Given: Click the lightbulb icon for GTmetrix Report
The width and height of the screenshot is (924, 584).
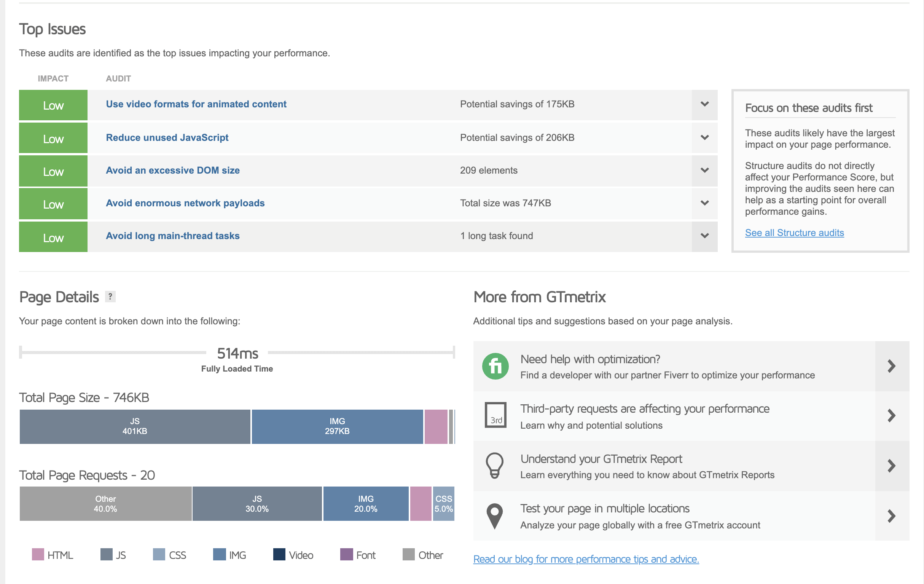Looking at the screenshot, I should 494,465.
